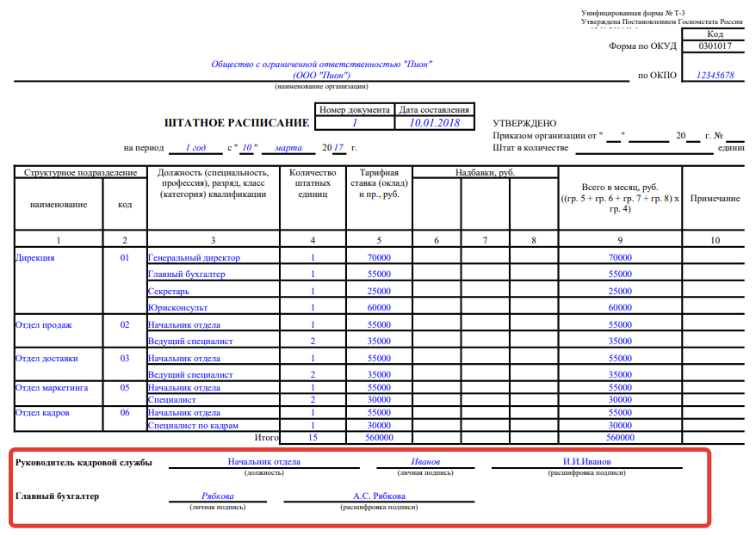Select the Примечание column header
The height and width of the screenshot is (536, 756).
tap(715, 199)
